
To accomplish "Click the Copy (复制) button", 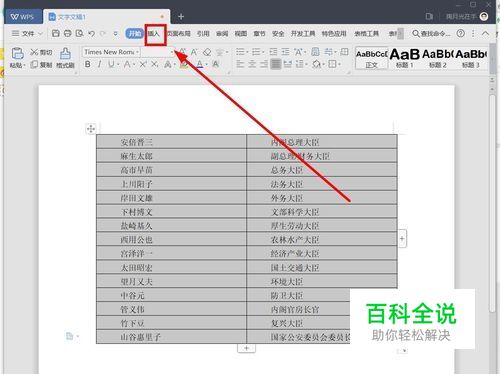I will coord(41,65).
